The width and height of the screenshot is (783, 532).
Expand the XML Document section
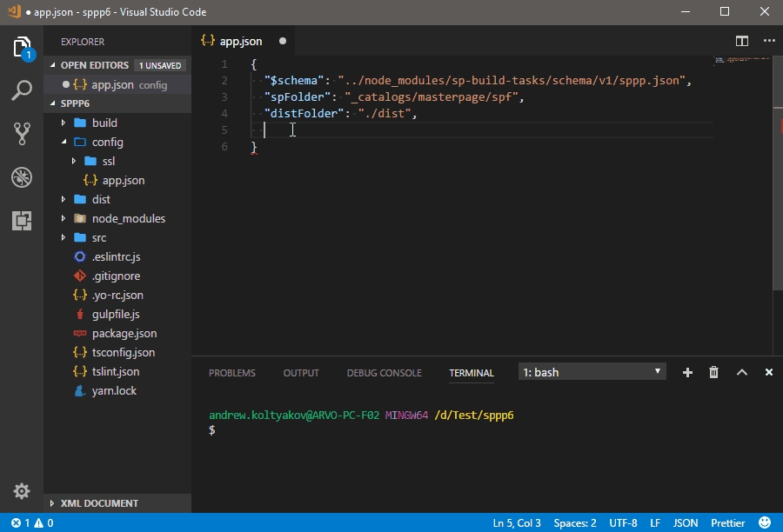point(98,503)
